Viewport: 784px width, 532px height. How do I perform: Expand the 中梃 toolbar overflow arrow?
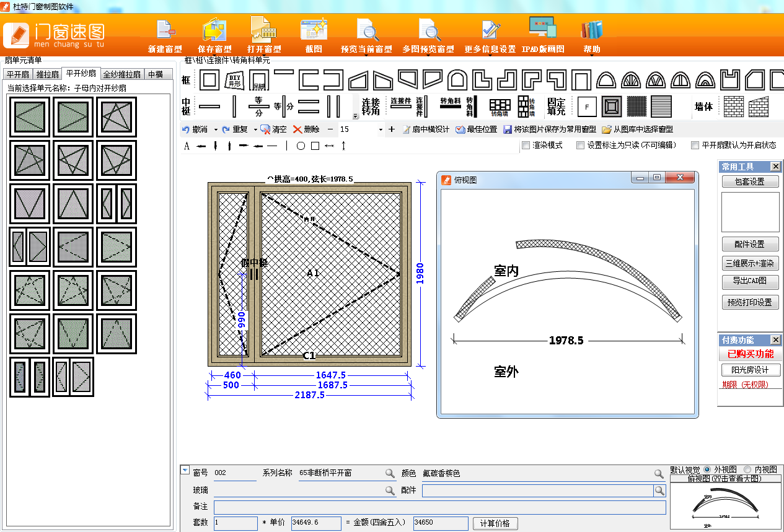[356, 116]
